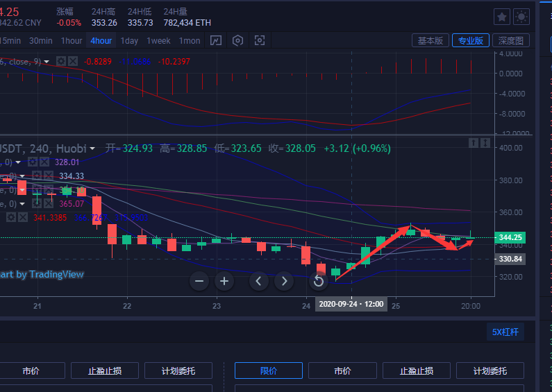Image resolution: width=552 pixels, height=392 pixels.
Task: Zoom in the chart with plus button
Action: 224,281
